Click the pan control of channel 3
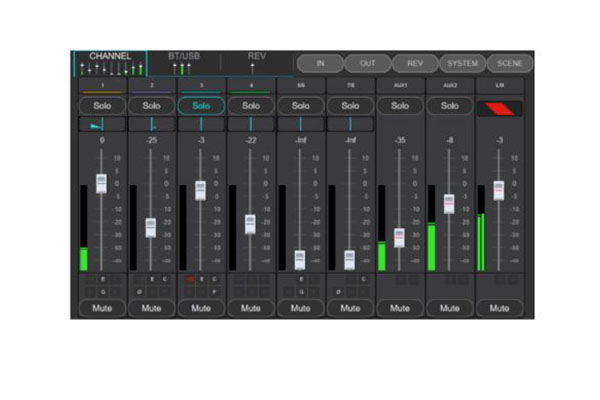This screenshot has height=400, width=600. pos(201,124)
